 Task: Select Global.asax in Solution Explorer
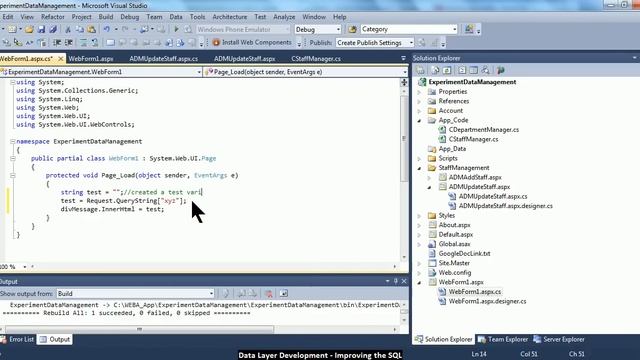pos(454,244)
